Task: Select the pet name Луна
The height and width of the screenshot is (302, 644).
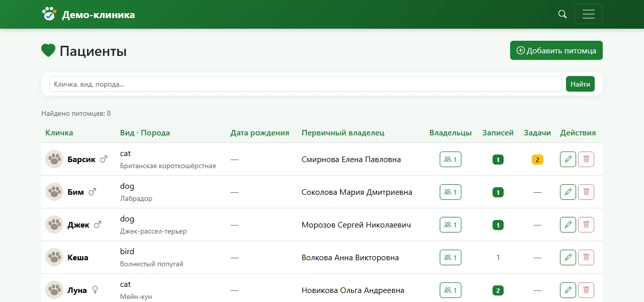Action: 77,290
